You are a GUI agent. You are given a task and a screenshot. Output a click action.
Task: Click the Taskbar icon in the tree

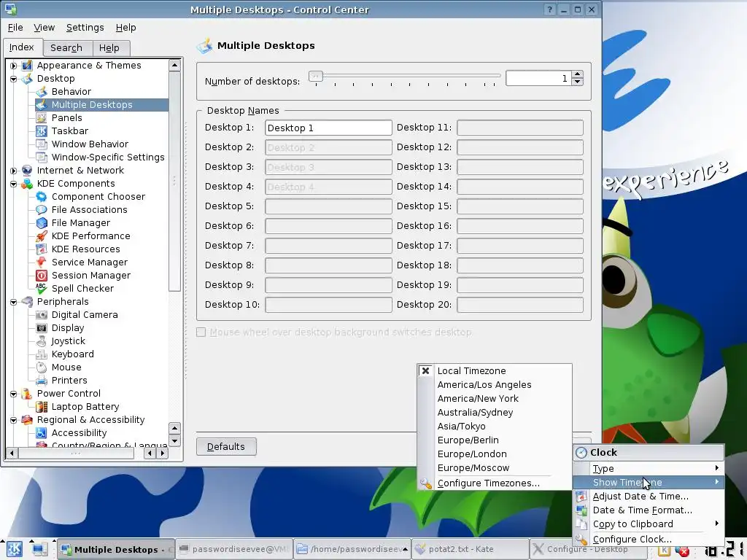point(42,131)
